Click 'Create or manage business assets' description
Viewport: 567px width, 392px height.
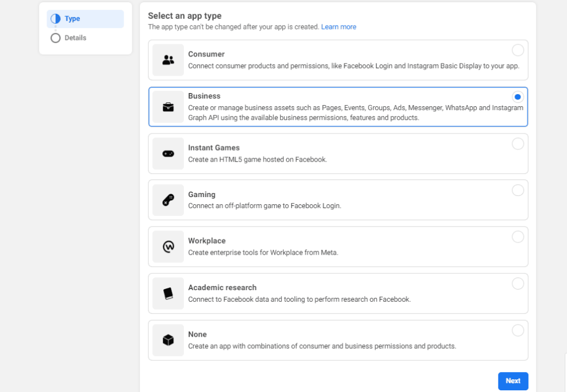[355, 113]
